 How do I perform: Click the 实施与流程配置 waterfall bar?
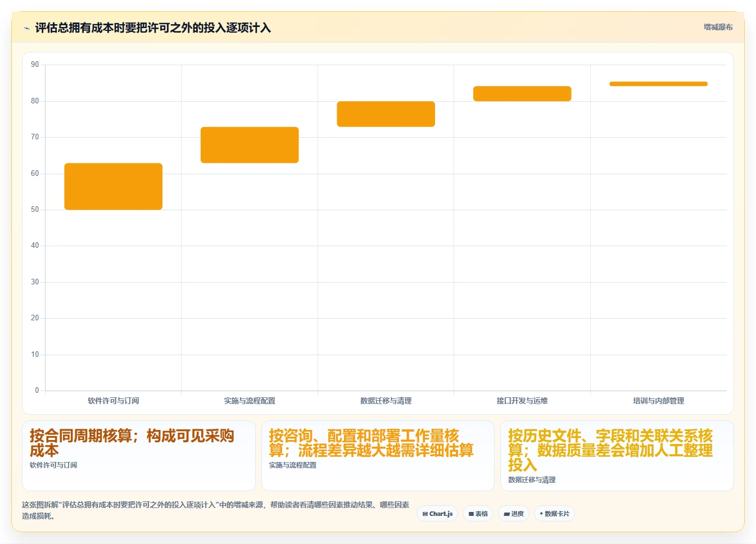pyautogui.click(x=250, y=145)
